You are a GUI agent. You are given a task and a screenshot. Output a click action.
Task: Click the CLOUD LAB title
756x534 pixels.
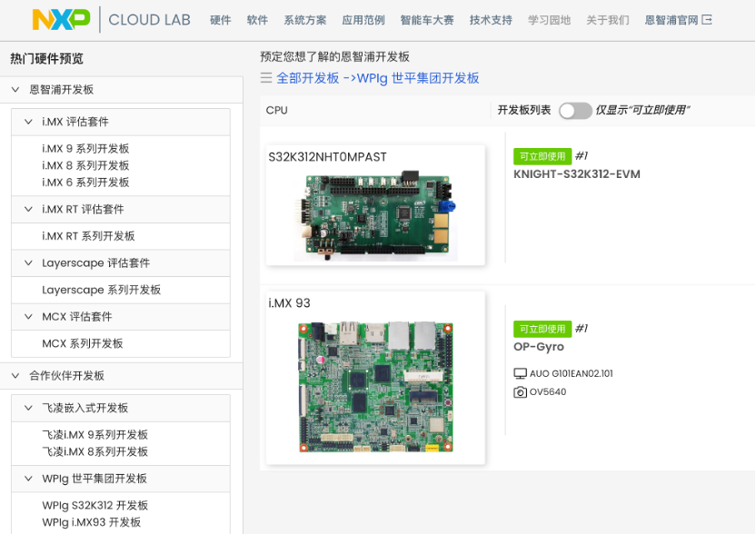coord(149,20)
